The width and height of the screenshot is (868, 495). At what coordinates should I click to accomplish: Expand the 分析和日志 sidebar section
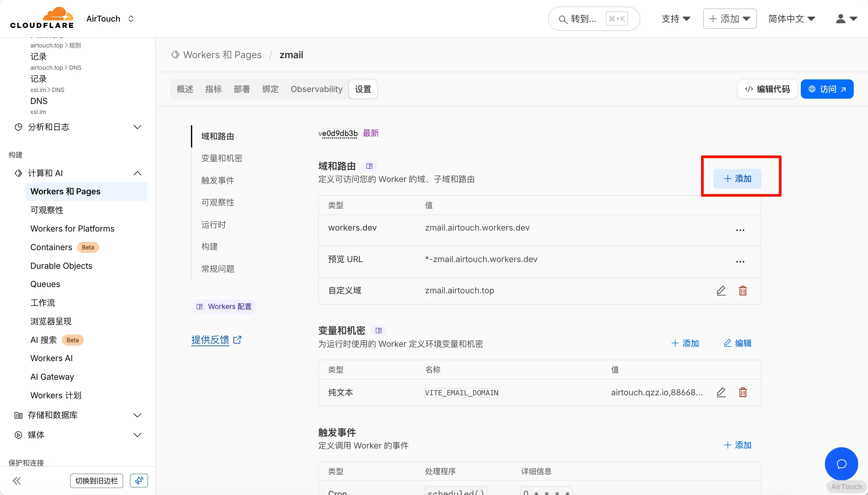137,127
